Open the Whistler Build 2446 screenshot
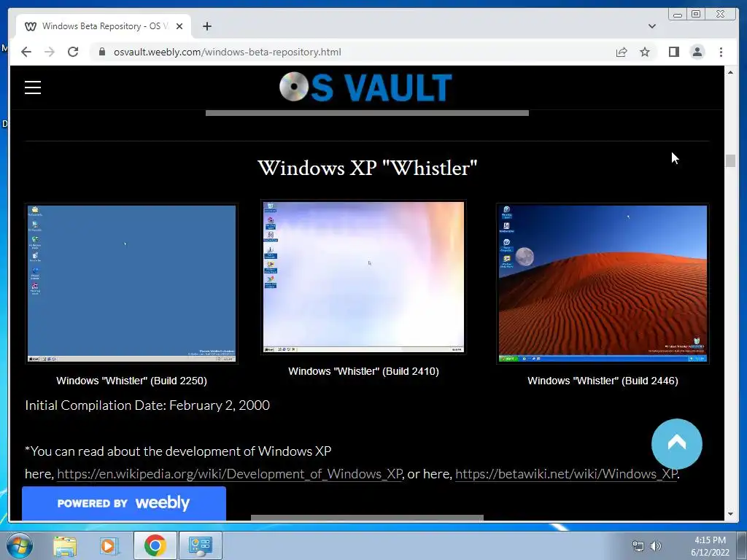 tap(603, 284)
